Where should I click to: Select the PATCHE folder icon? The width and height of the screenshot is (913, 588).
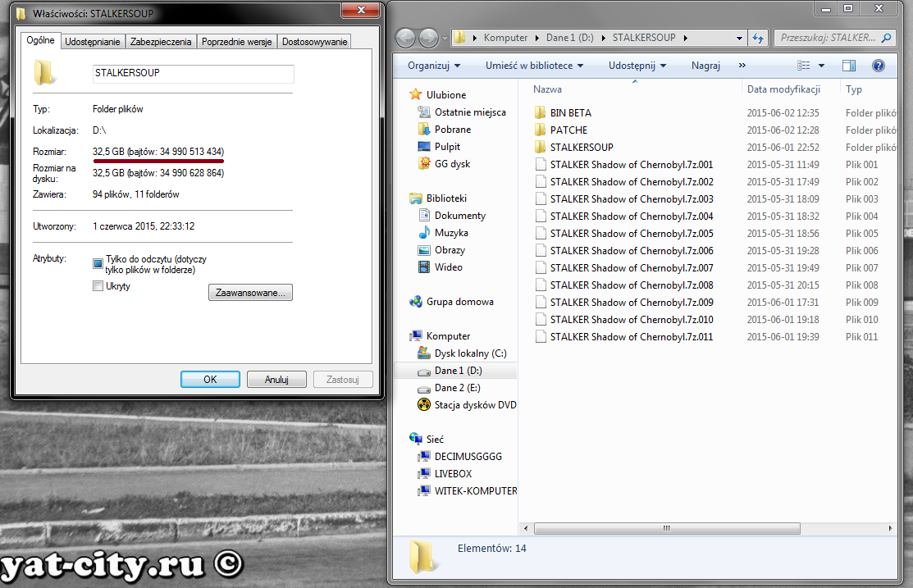click(541, 130)
